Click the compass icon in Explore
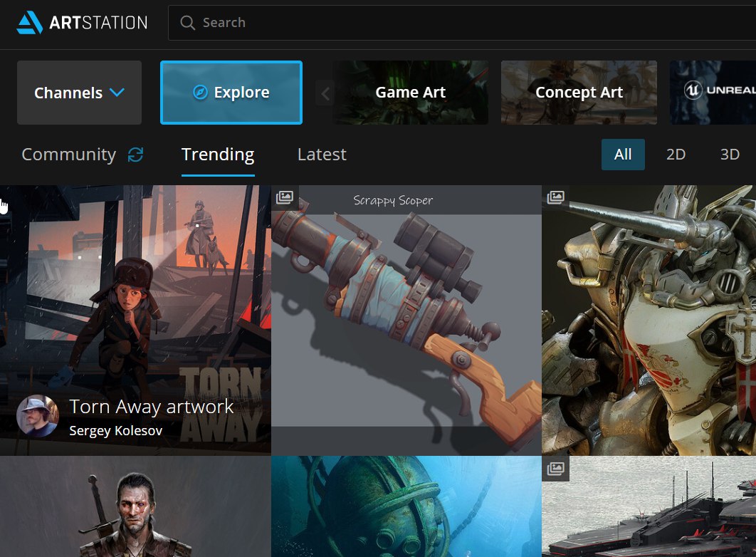The image size is (756, 557). (x=200, y=92)
